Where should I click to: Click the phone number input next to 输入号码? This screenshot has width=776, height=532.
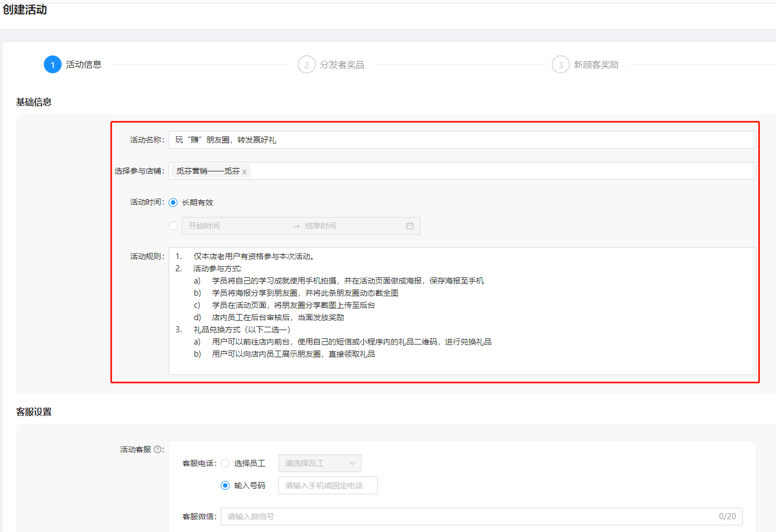(x=327, y=485)
